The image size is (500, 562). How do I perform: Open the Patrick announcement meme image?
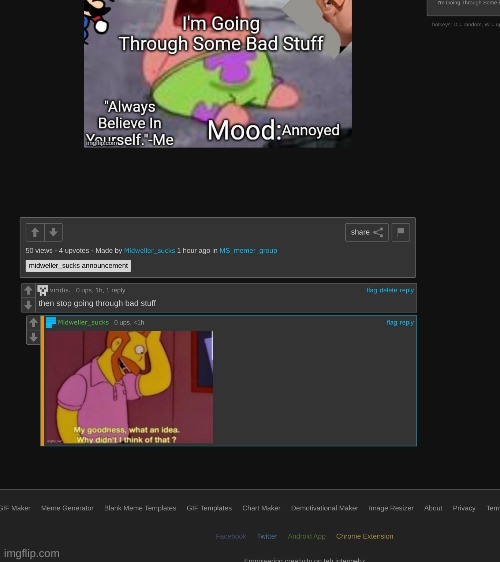click(218, 73)
